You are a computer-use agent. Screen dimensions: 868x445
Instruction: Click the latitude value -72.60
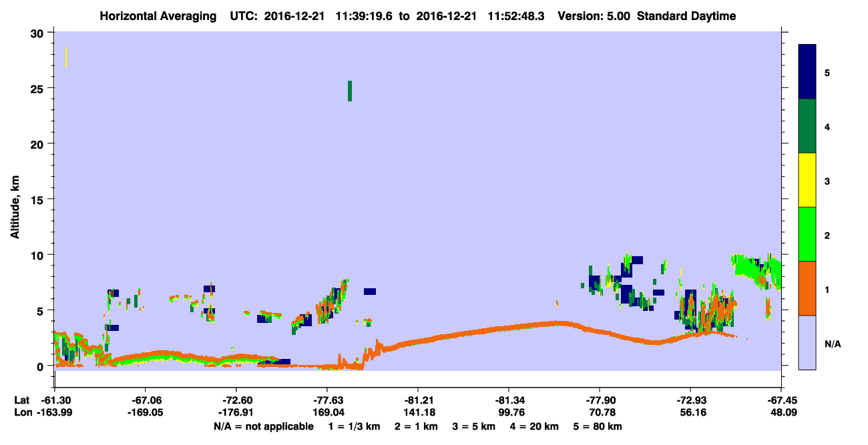pyautogui.click(x=236, y=400)
